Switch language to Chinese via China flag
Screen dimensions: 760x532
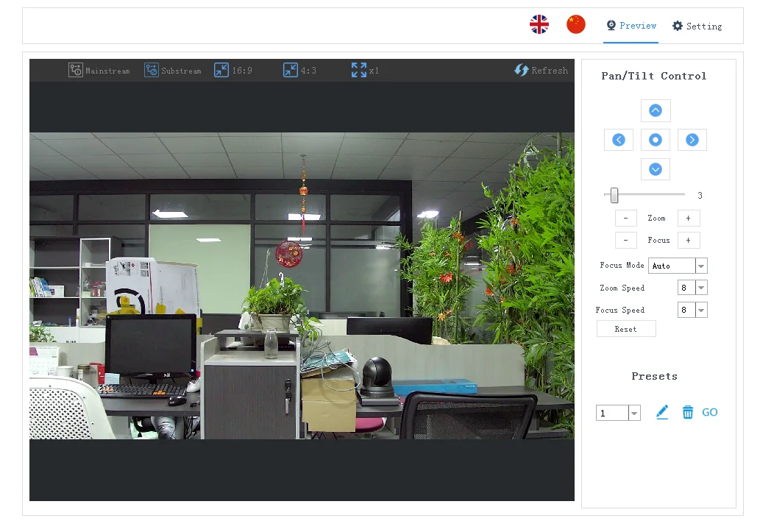(x=575, y=24)
